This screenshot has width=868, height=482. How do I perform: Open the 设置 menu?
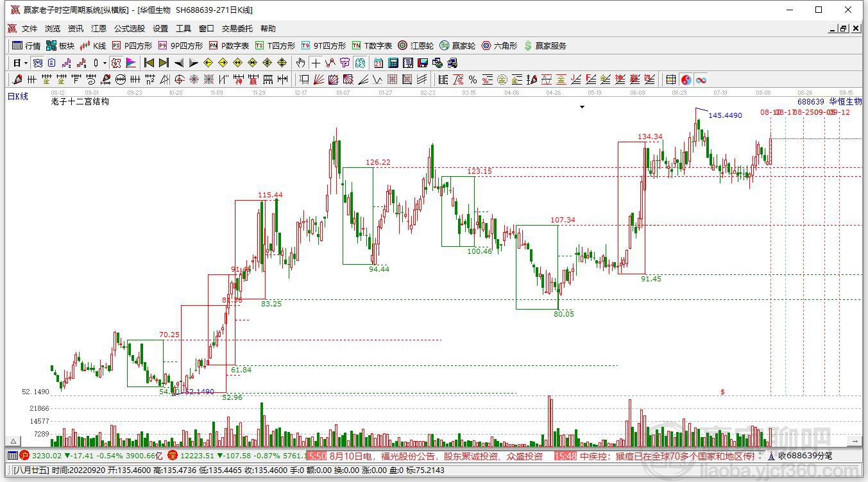point(160,29)
